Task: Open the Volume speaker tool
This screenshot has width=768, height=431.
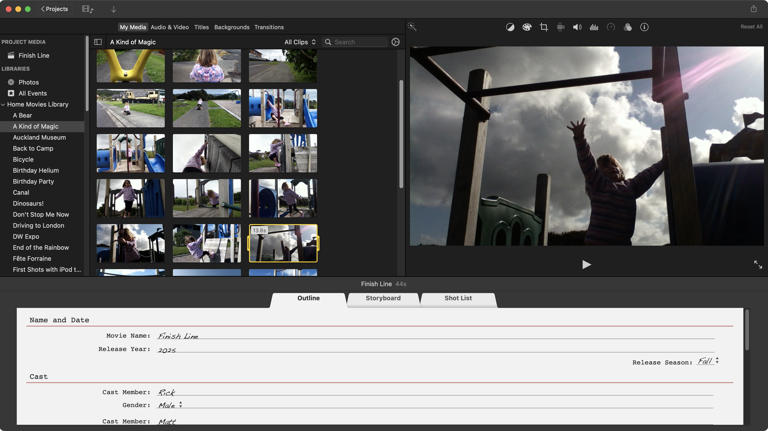Action: (x=577, y=27)
